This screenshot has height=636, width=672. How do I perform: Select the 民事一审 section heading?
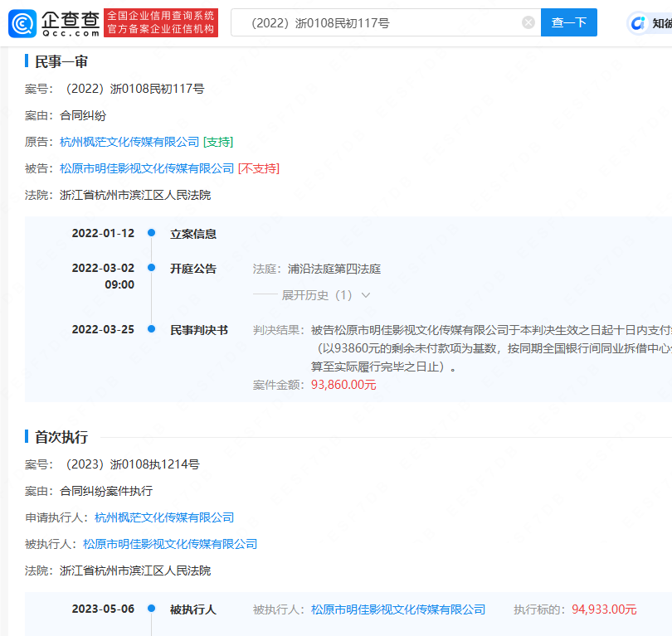61,61
